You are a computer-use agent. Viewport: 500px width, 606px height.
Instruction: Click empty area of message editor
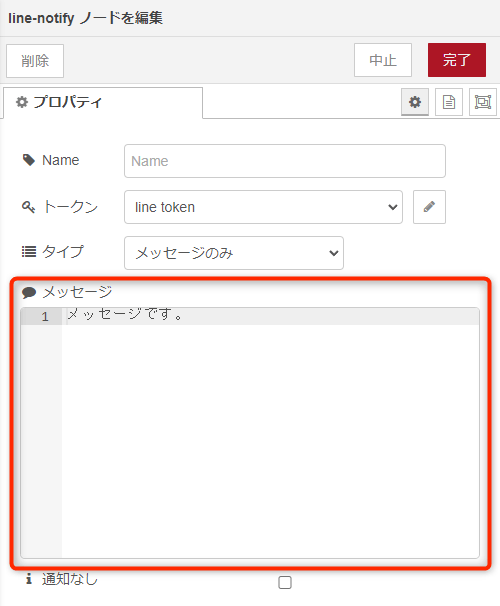pos(270,441)
